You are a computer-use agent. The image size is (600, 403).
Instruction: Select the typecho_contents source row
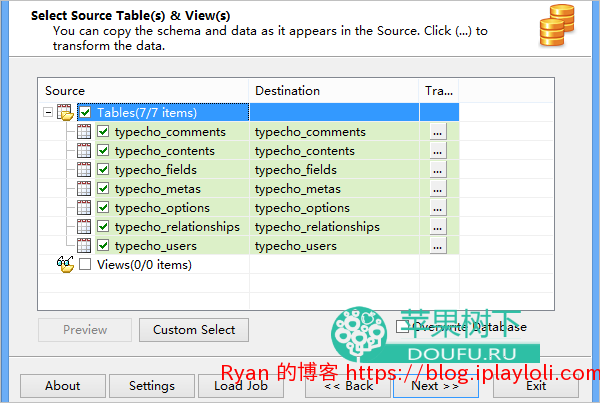point(165,151)
